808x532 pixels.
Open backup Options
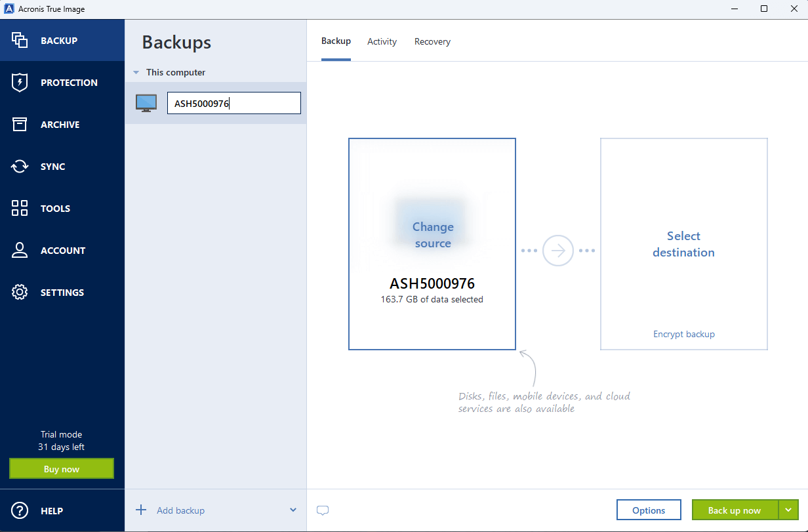coord(649,510)
